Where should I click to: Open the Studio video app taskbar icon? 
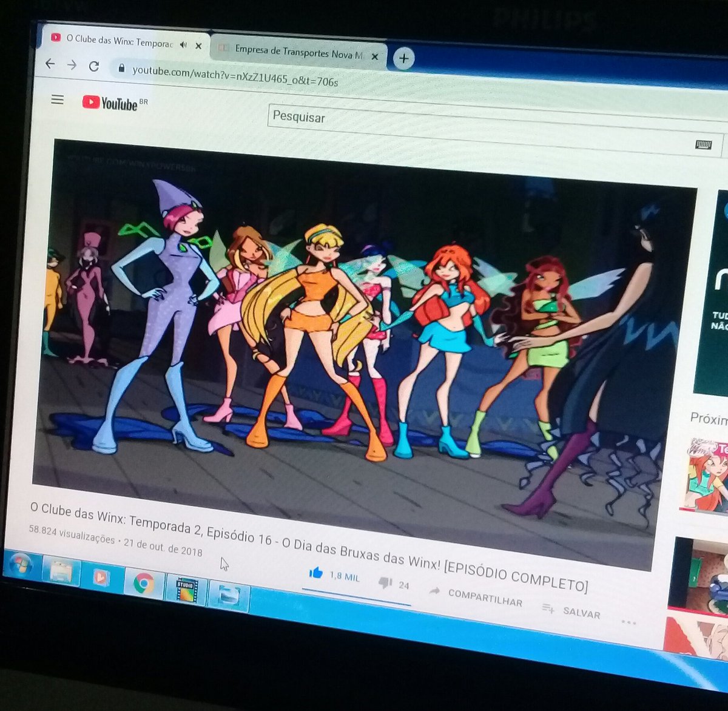click(187, 590)
